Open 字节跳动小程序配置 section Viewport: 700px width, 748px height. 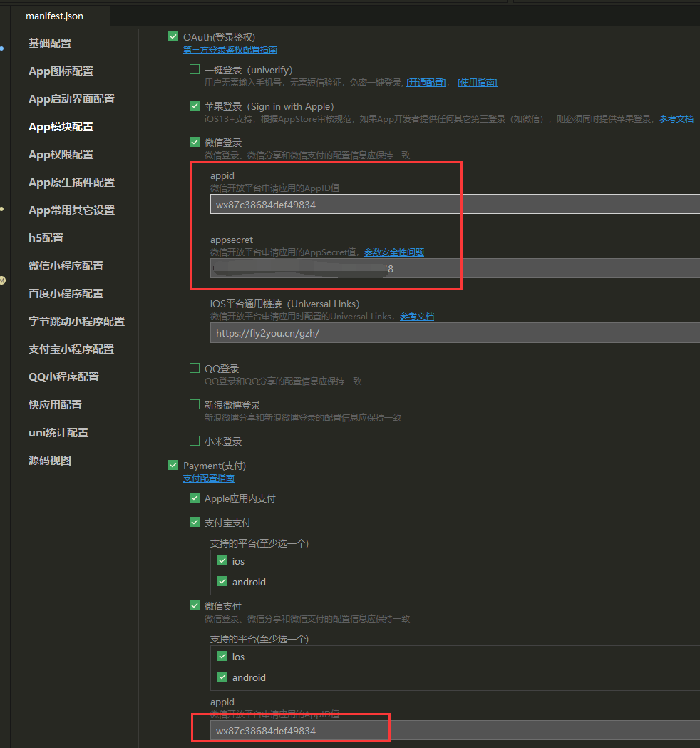coord(76,322)
